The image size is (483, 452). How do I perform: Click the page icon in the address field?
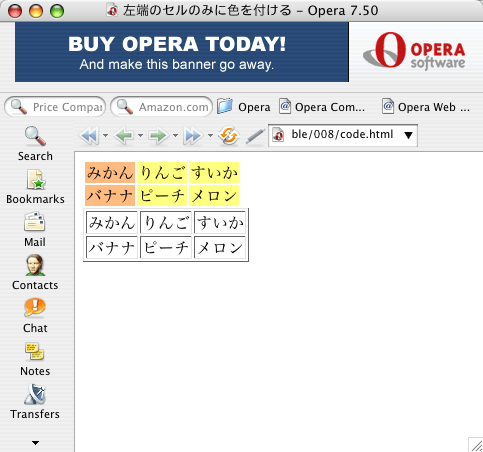pyautogui.click(x=278, y=135)
